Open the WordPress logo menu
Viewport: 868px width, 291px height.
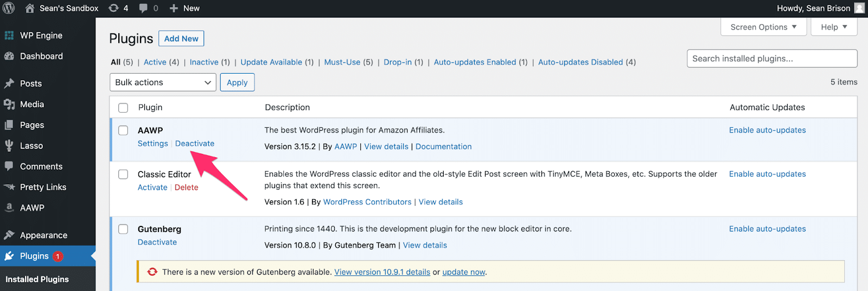(x=9, y=8)
